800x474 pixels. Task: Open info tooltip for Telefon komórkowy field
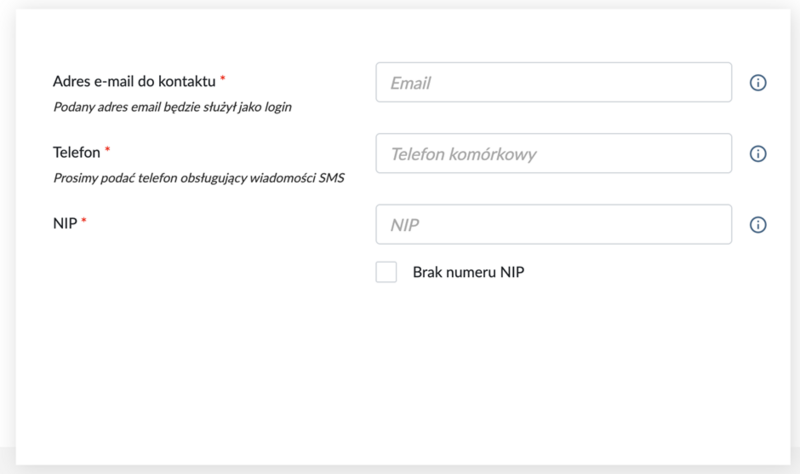point(757,154)
